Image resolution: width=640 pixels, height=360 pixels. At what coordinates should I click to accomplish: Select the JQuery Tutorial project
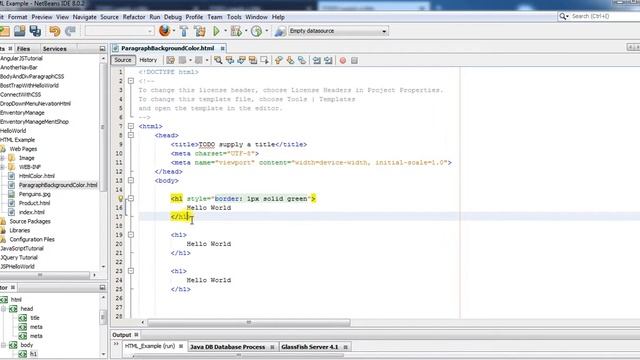19,258
